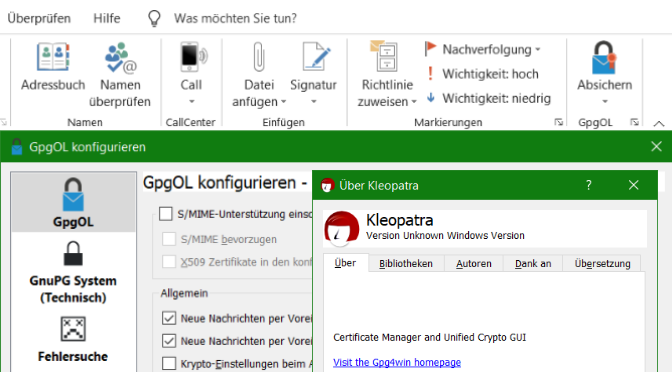Screen dimensions: 672x372
Task: Expand the Absichern dropdown arrow
Action: coord(605,102)
